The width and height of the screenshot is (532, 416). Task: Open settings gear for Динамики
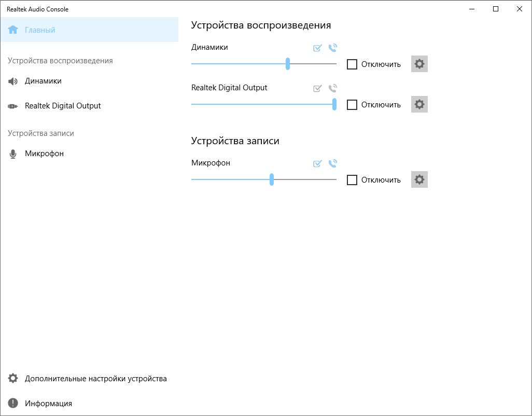(419, 64)
